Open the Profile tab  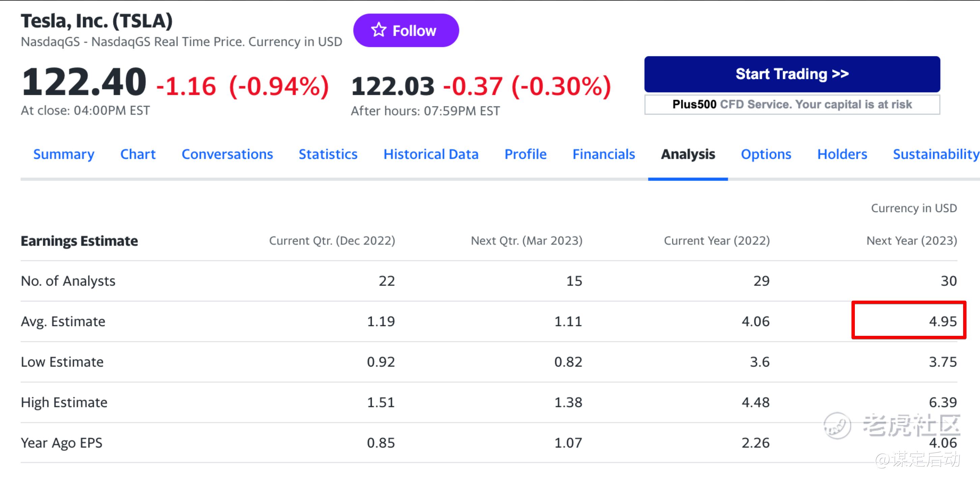(x=525, y=154)
